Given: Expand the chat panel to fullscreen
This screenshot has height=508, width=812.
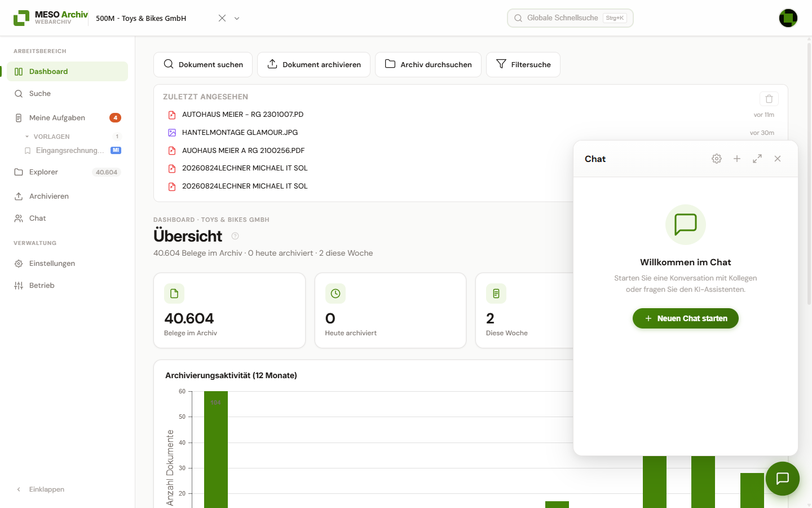Looking at the screenshot, I should click(757, 159).
